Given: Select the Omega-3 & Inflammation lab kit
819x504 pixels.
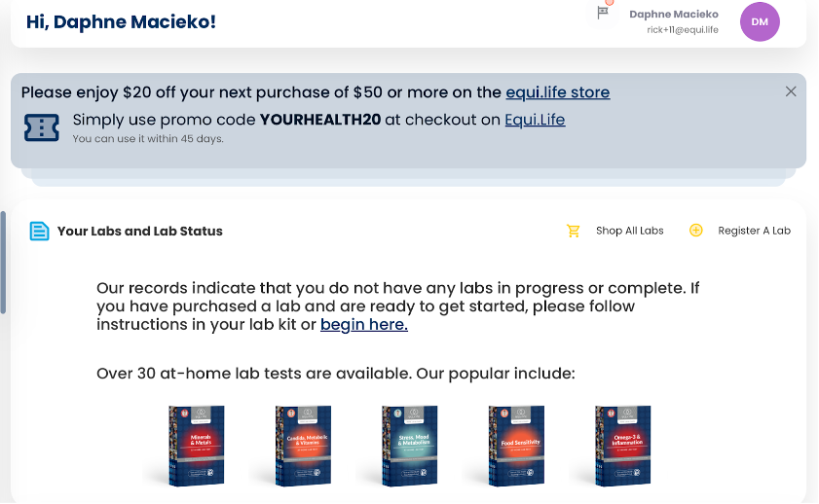Looking at the screenshot, I should click(x=621, y=446).
